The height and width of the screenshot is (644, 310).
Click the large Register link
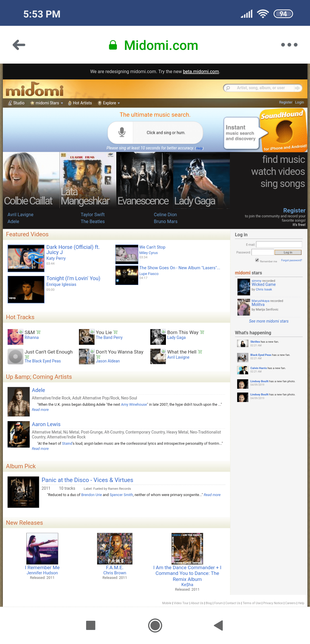pyautogui.click(x=294, y=210)
